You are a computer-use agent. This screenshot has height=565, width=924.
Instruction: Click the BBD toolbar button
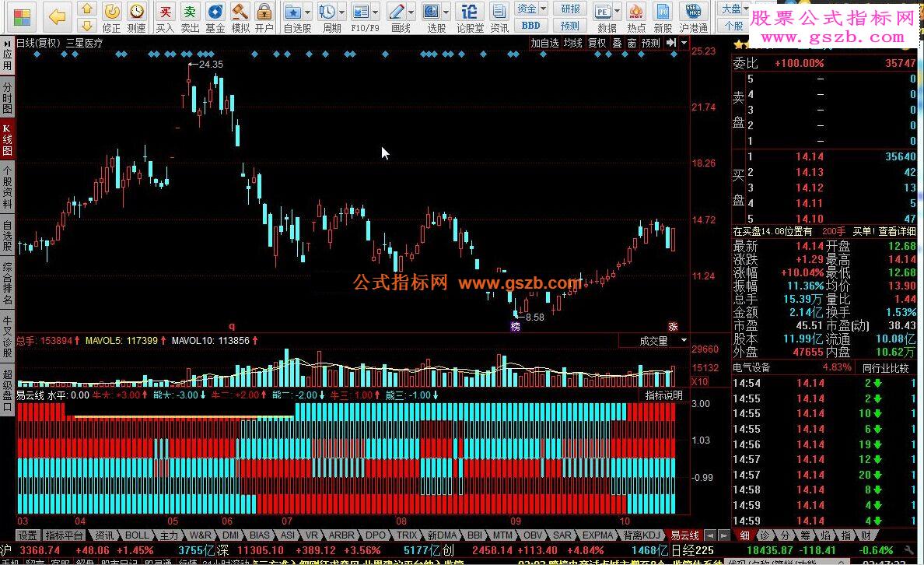click(x=531, y=26)
